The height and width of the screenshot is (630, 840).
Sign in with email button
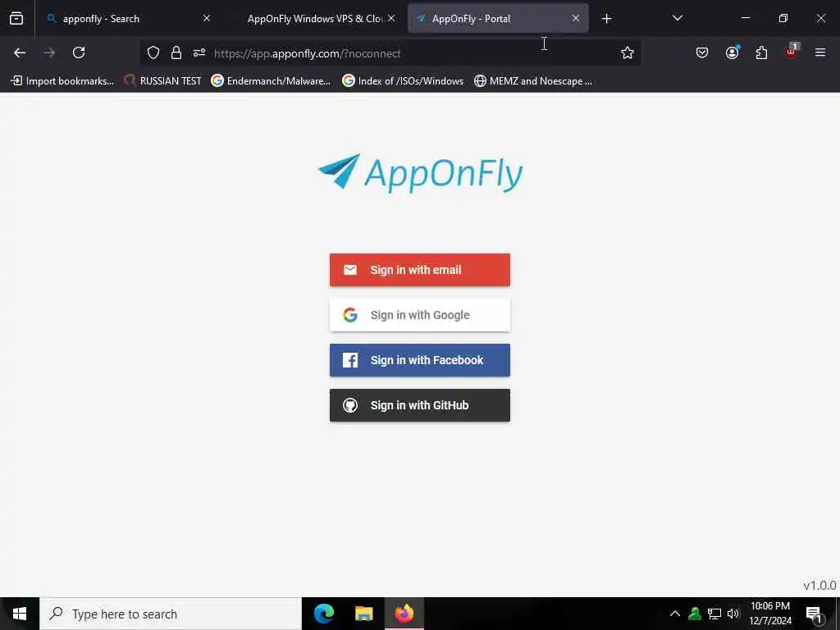419,269
